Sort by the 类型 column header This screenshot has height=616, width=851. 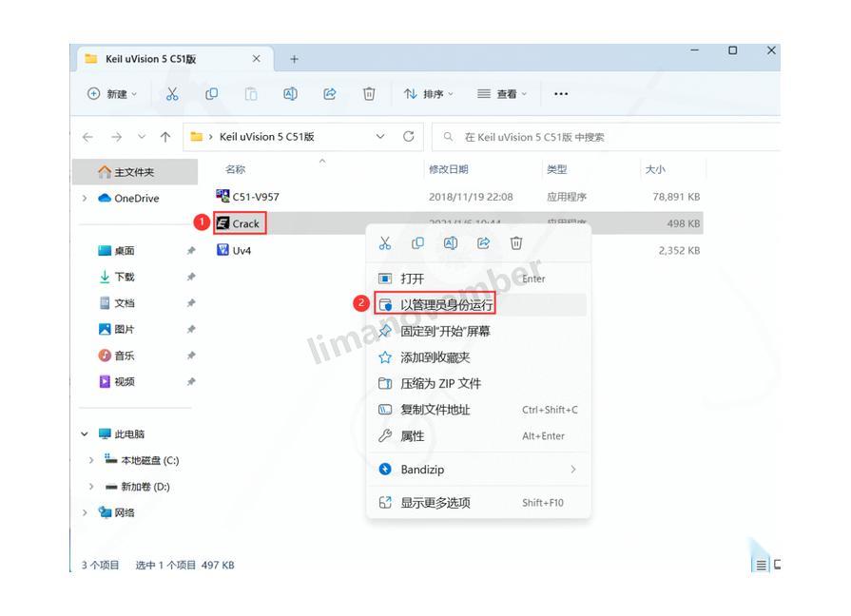[557, 169]
